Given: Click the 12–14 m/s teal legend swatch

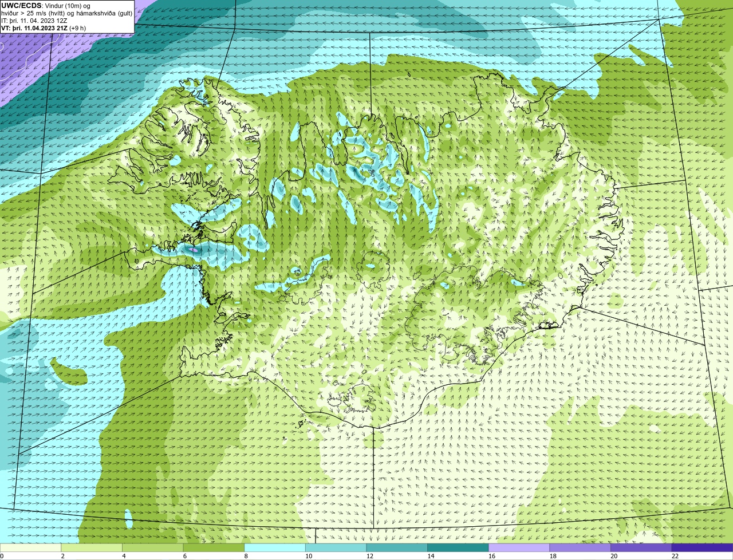Looking at the screenshot, I should (x=397, y=547).
